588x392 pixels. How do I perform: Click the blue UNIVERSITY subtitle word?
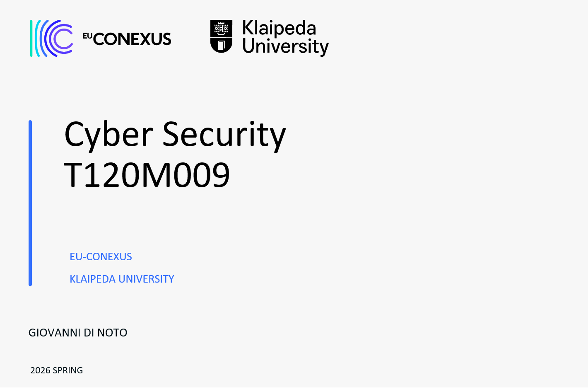click(x=146, y=279)
